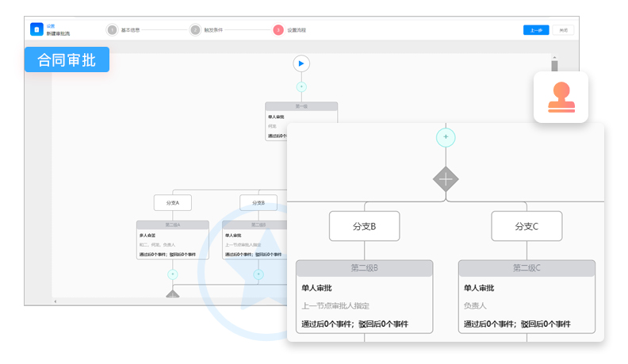Image resolution: width=628 pixels, height=364 pixels.
Task: Click the gray diamond branch gateway icon
Action: tap(446, 179)
